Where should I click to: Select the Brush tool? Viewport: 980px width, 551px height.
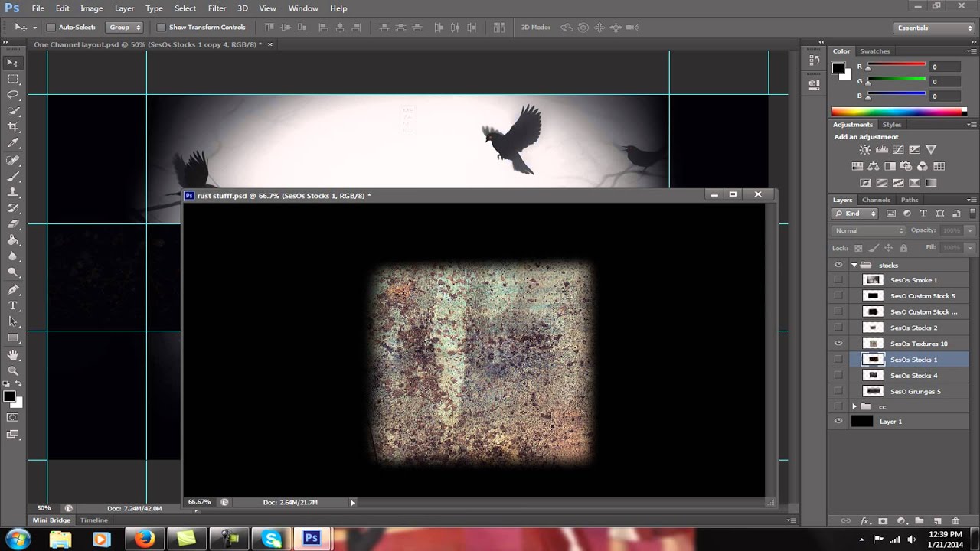[13, 176]
